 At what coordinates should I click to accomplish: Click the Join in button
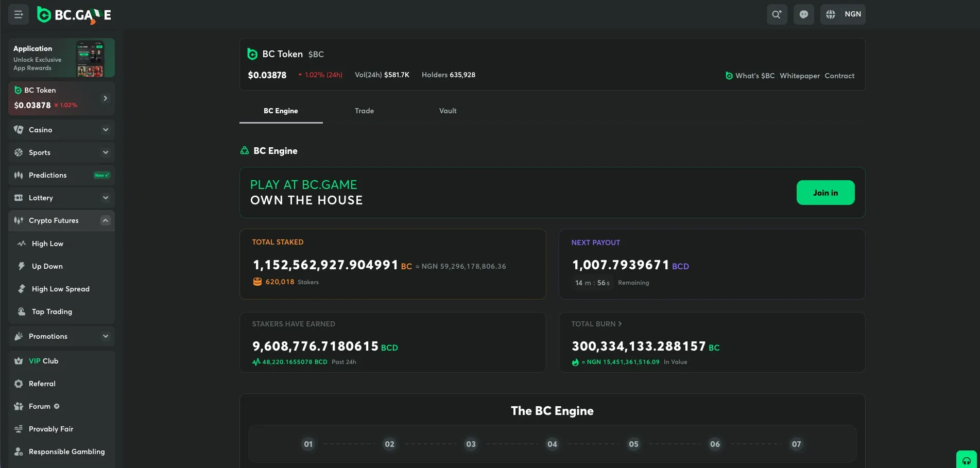click(x=826, y=193)
